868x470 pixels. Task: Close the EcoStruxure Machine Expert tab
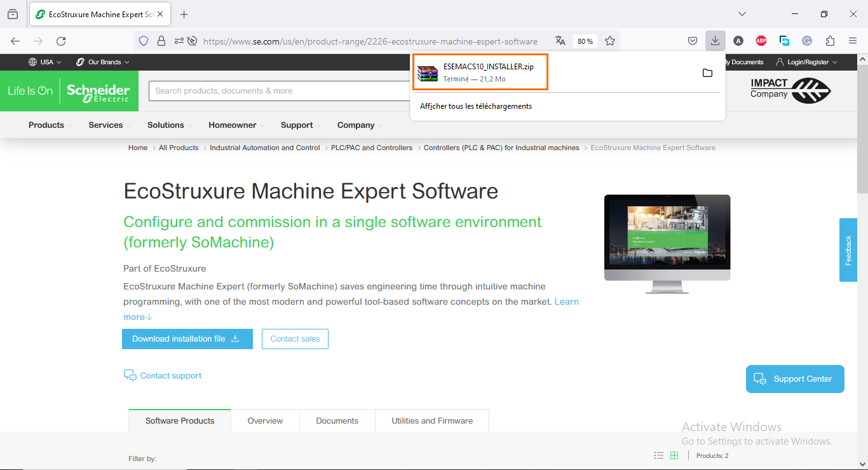tap(160, 14)
